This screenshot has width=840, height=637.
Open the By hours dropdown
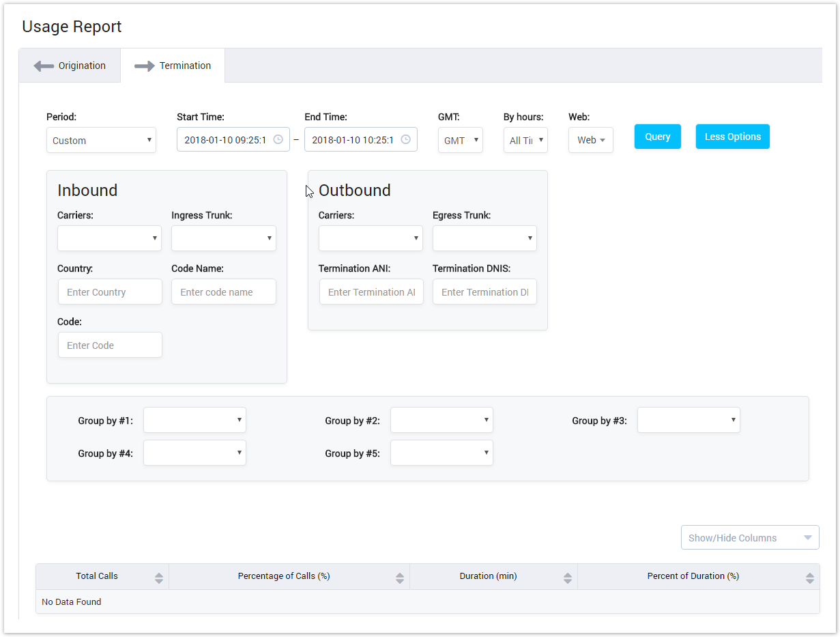pos(525,140)
